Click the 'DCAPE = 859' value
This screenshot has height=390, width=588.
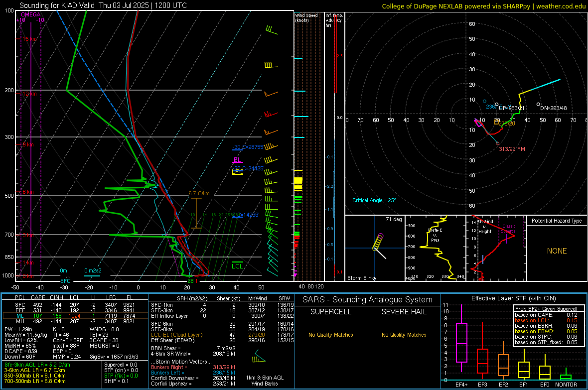20,351
